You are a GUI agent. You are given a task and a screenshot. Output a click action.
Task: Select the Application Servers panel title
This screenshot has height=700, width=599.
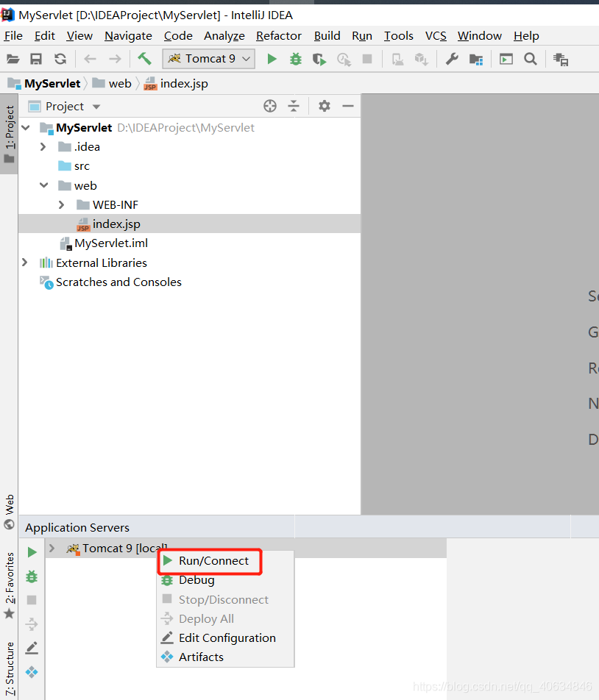[x=77, y=528]
